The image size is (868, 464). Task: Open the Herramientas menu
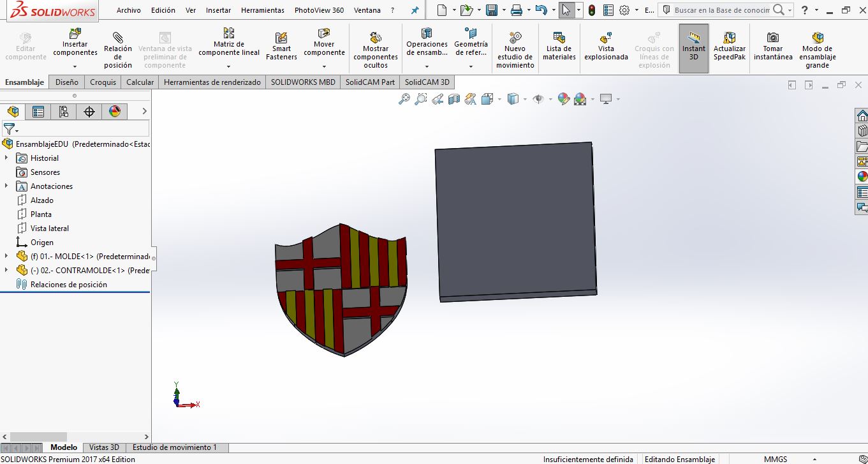pos(263,10)
